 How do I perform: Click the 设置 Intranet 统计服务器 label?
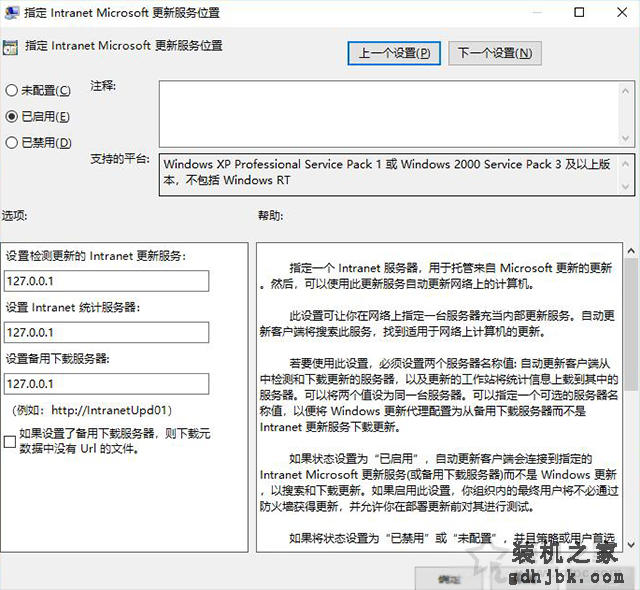73,307
